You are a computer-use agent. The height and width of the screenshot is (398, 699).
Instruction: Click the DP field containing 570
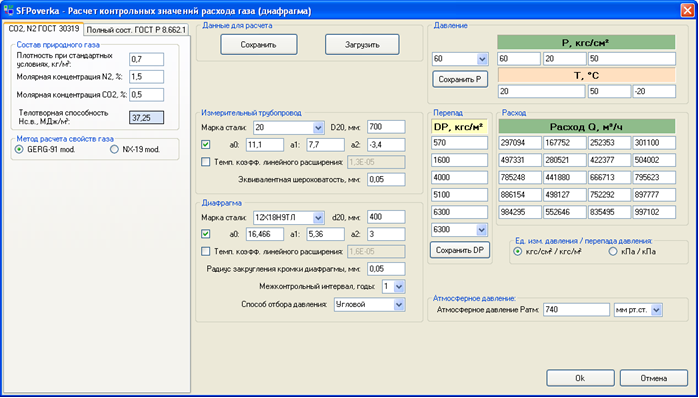(x=460, y=143)
